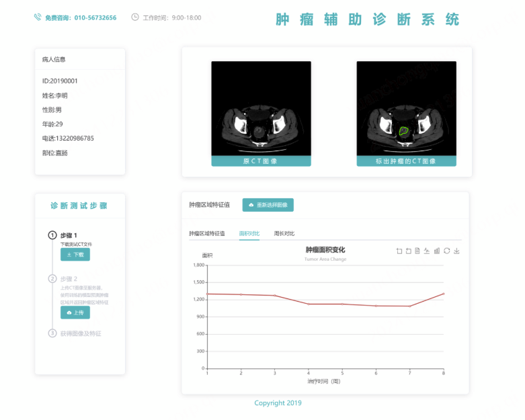Click the 步骤 2 label
The width and height of the screenshot is (525, 420).
(69, 279)
